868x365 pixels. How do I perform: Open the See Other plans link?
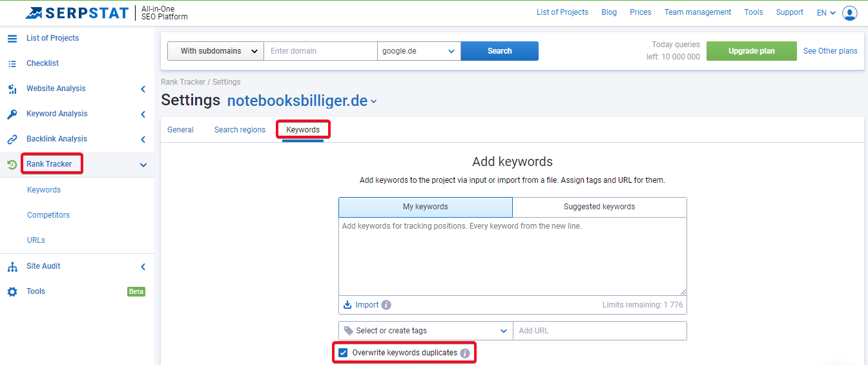pos(831,51)
